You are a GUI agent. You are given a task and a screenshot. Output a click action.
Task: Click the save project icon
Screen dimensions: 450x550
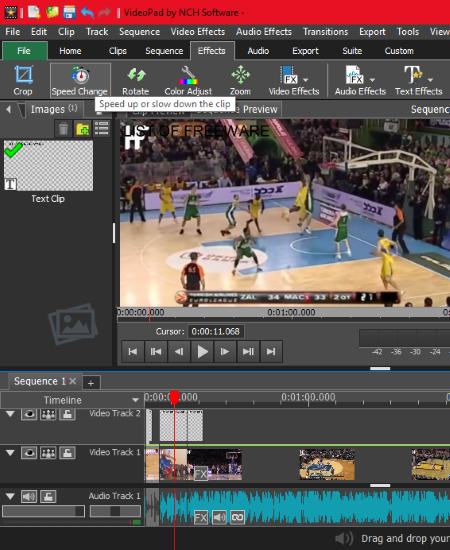click(x=69, y=12)
